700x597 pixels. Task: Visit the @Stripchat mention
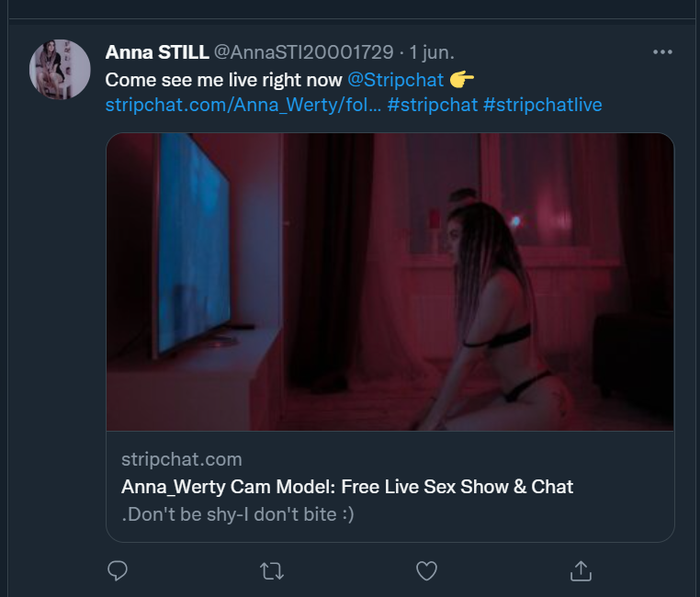coord(396,79)
